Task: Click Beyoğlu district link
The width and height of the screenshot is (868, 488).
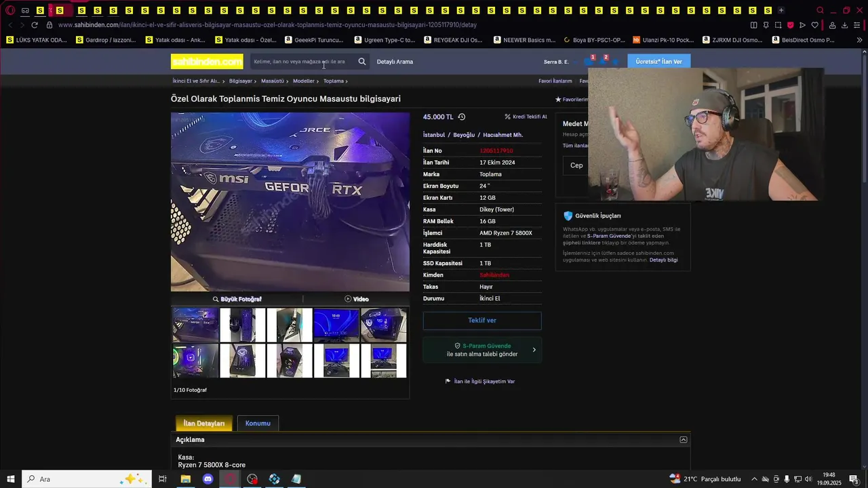Action: coord(464,135)
